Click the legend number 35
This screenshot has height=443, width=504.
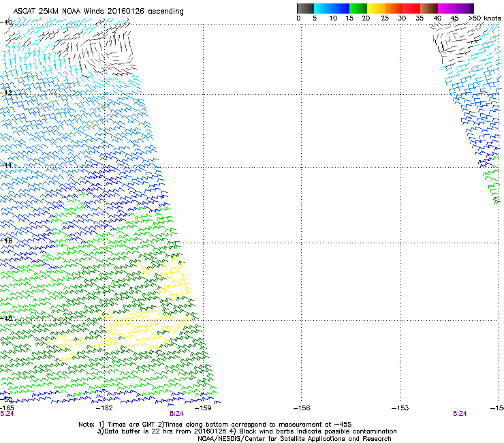(420, 18)
